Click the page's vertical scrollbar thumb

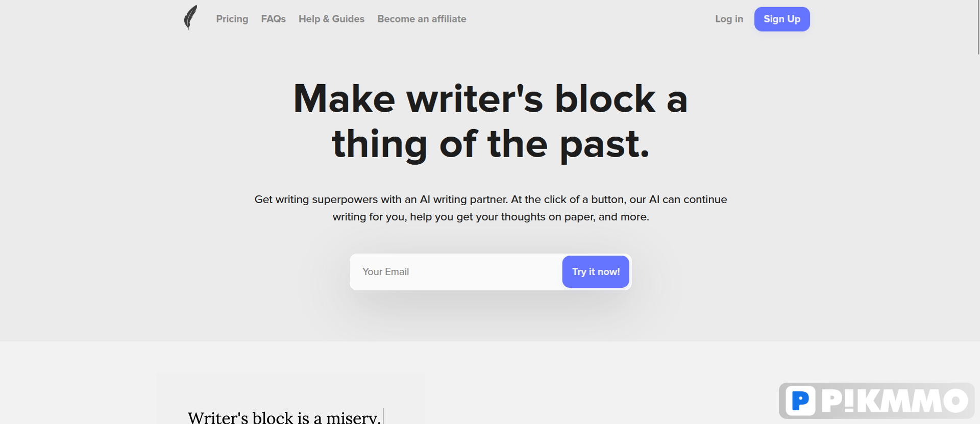coord(978,27)
